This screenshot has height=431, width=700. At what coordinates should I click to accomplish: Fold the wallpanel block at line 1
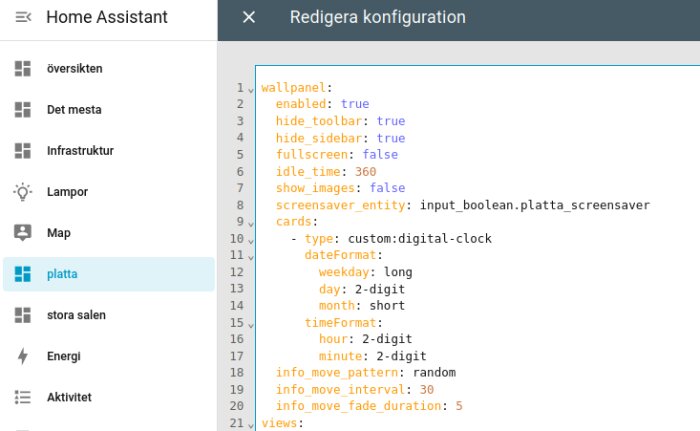point(251,90)
